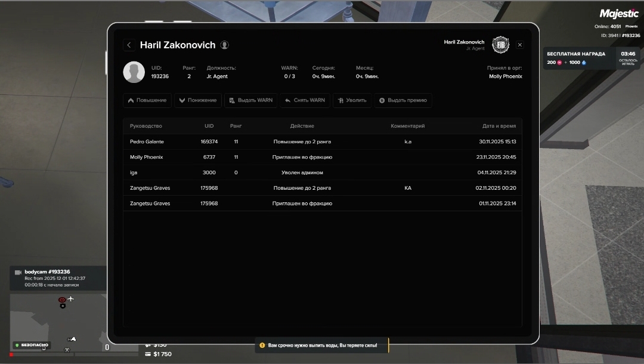Click the Комментарий column header
The image size is (644, 364).
pyautogui.click(x=407, y=126)
